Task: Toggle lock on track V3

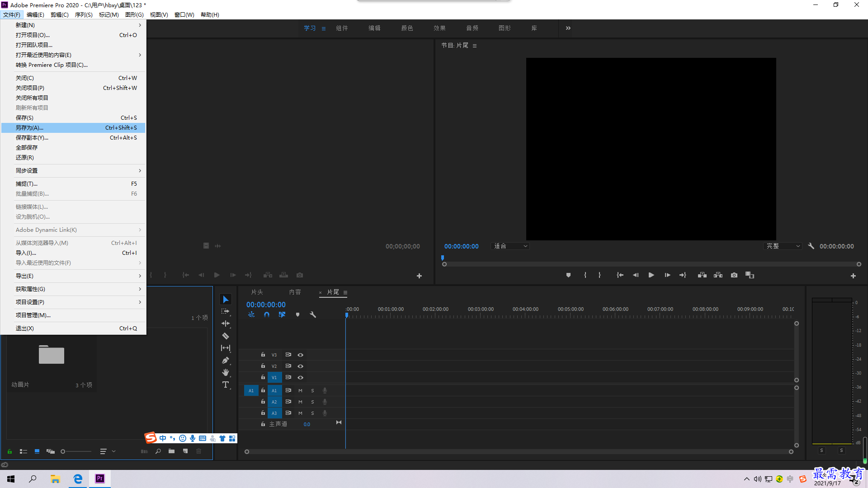Action: tap(263, 355)
